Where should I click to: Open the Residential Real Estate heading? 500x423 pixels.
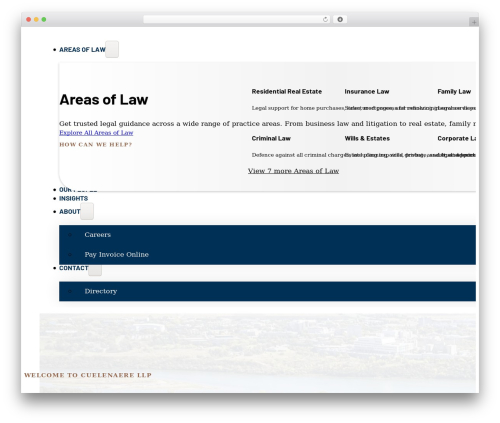coord(287,92)
